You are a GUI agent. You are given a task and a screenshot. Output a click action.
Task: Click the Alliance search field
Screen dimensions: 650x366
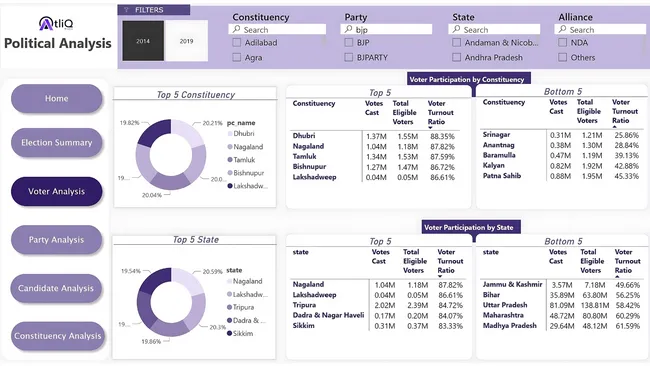coord(600,29)
